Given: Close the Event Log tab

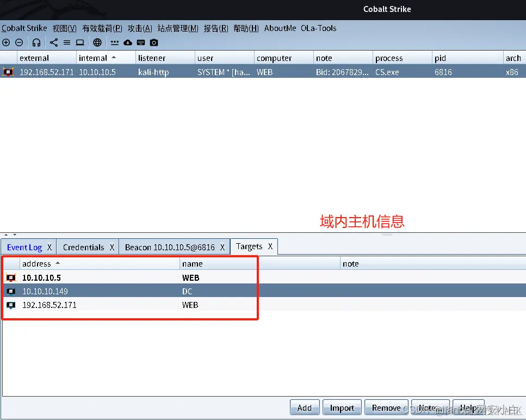Looking at the screenshot, I should pos(49,247).
